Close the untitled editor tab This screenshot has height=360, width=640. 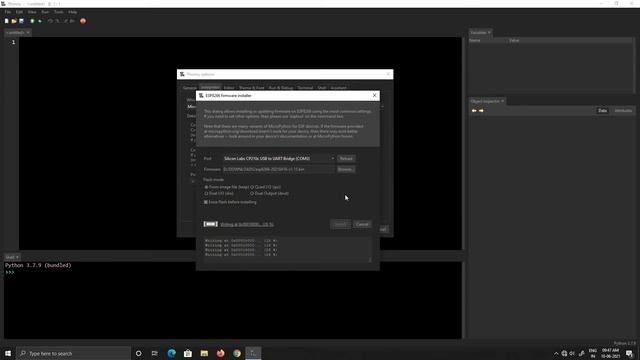(28, 32)
